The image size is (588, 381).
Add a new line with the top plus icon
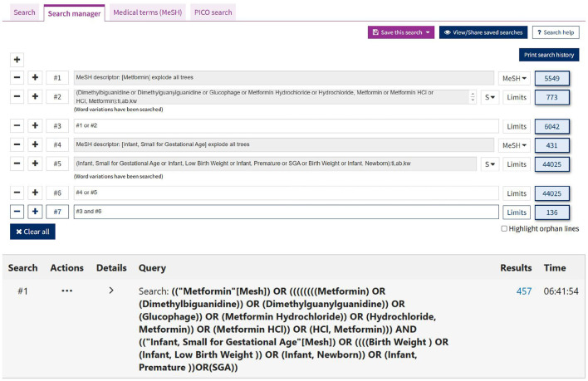(x=17, y=60)
